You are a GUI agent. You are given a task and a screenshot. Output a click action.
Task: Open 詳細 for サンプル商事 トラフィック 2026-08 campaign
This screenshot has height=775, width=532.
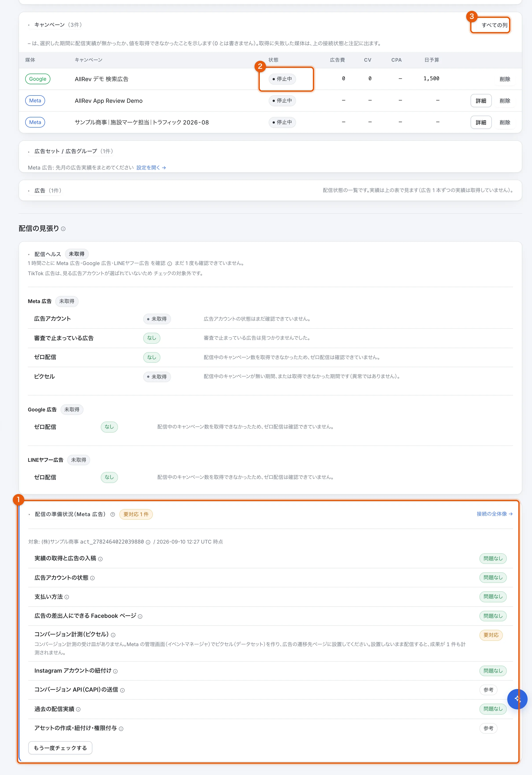[x=481, y=122]
